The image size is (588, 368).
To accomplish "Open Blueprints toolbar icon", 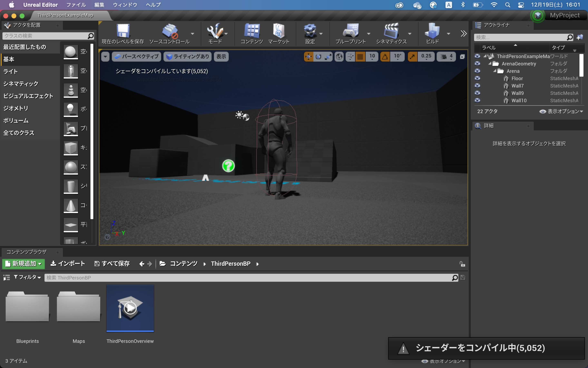I will click(350, 31).
